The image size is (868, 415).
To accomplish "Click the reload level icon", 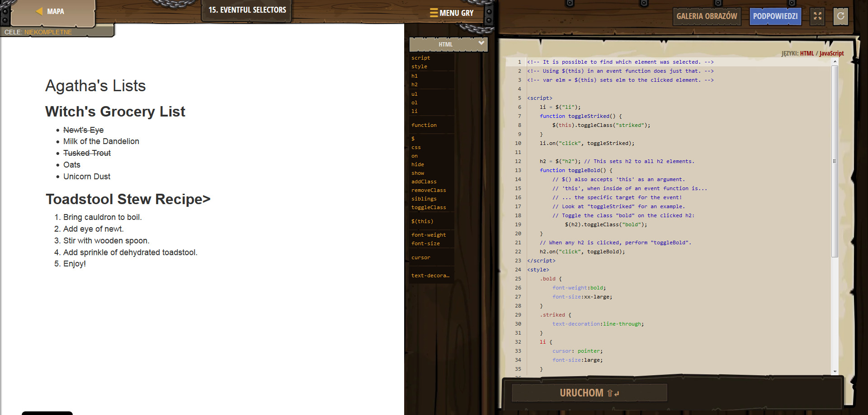I will pos(840,16).
